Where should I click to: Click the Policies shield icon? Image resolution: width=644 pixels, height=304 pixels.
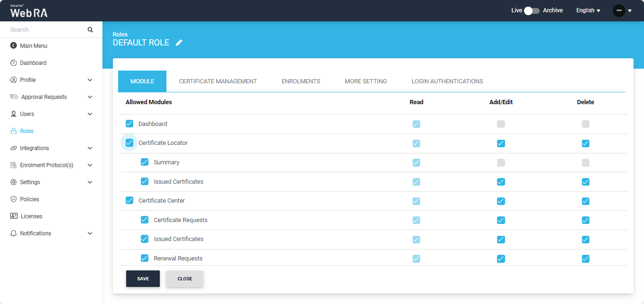(x=13, y=199)
